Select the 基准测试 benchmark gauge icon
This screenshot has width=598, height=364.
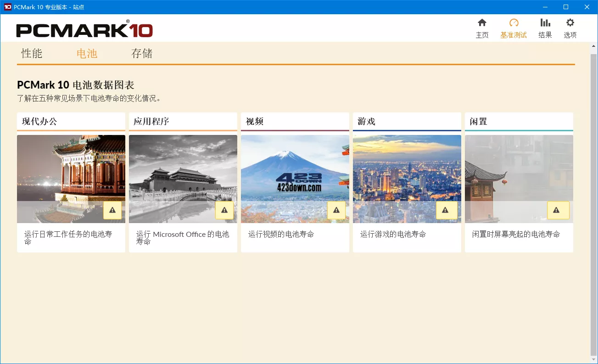click(x=514, y=27)
